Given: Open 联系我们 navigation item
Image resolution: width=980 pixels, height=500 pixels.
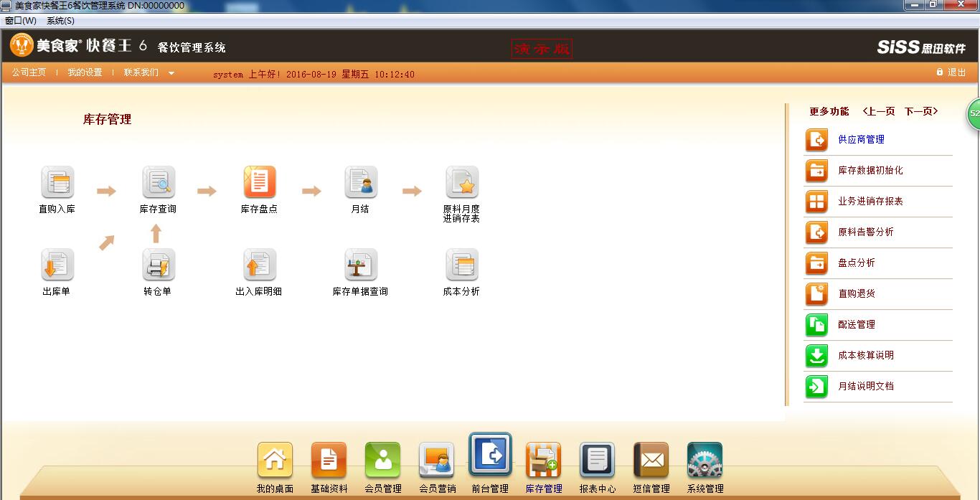Looking at the screenshot, I should click(x=141, y=72).
